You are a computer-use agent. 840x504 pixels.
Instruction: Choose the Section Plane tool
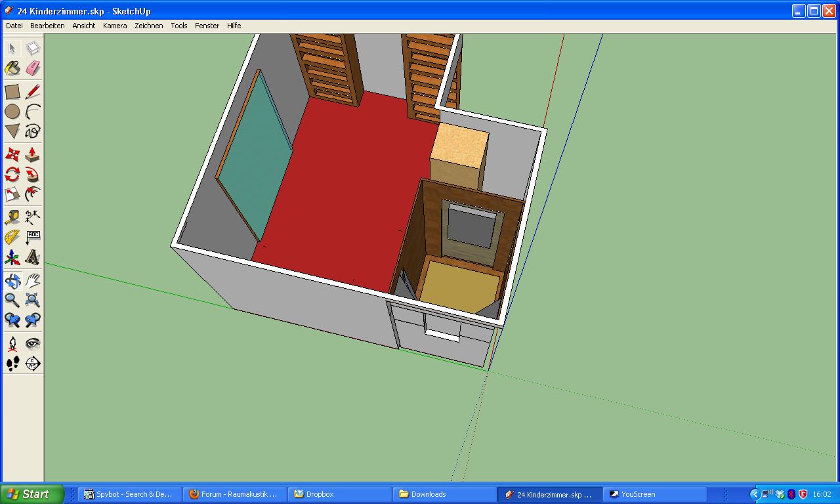33,364
